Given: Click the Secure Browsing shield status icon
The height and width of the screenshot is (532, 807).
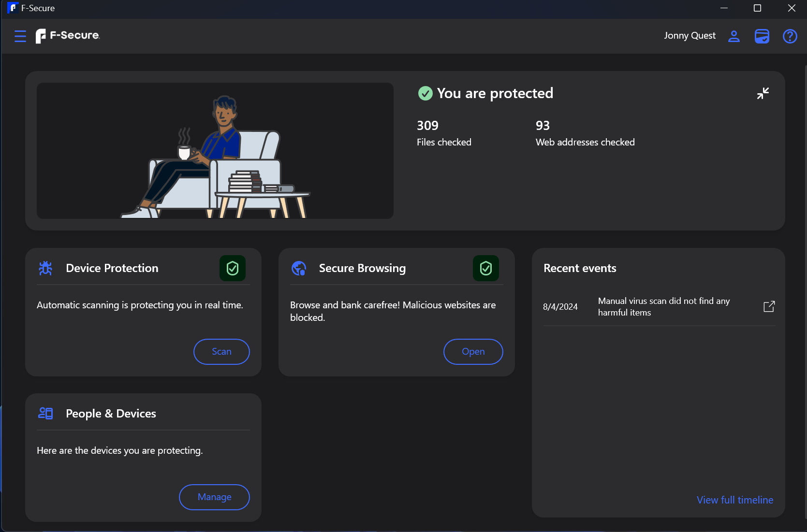Looking at the screenshot, I should (486, 268).
